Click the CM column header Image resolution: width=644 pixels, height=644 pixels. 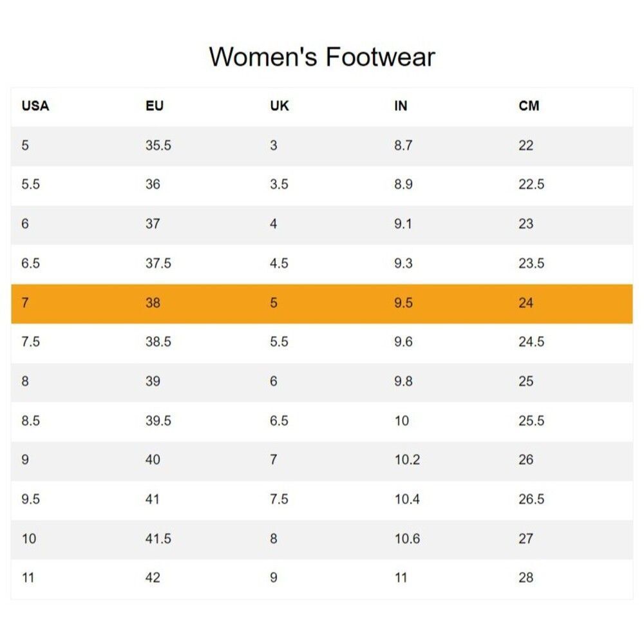[x=529, y=106]
